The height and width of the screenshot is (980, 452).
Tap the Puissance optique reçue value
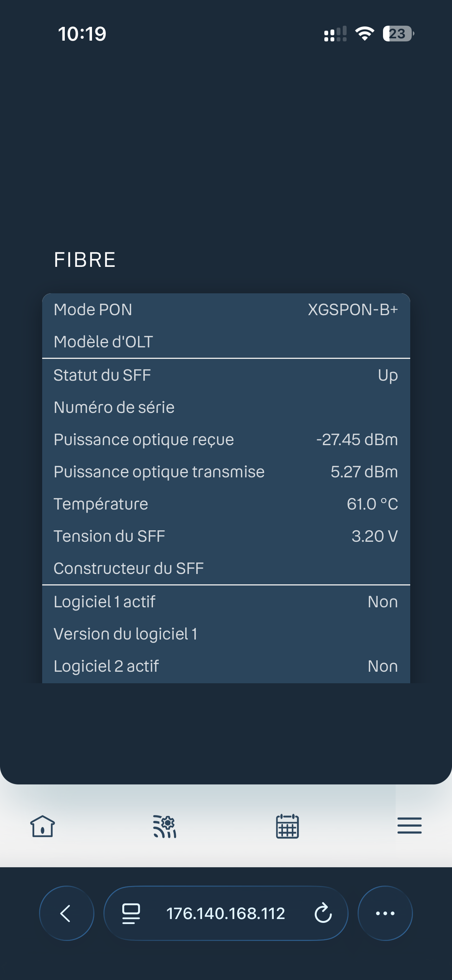tap(357, 439)
